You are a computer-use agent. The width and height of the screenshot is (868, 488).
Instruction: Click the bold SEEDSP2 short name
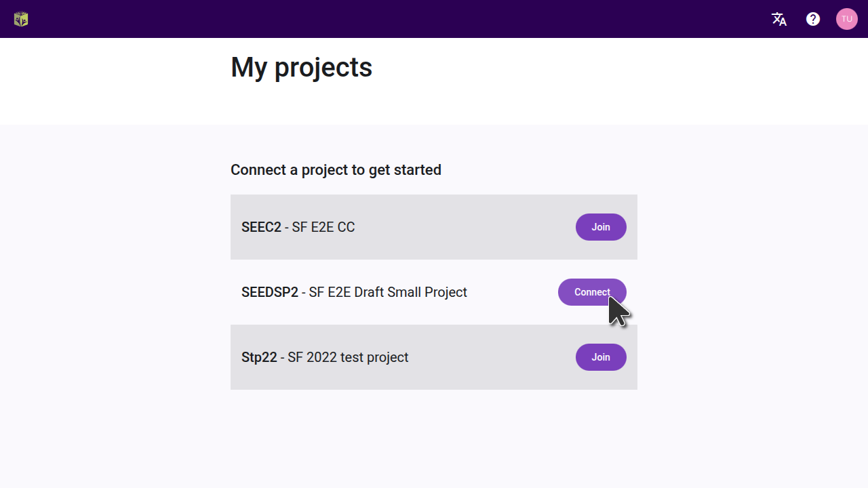click(270, 292)
